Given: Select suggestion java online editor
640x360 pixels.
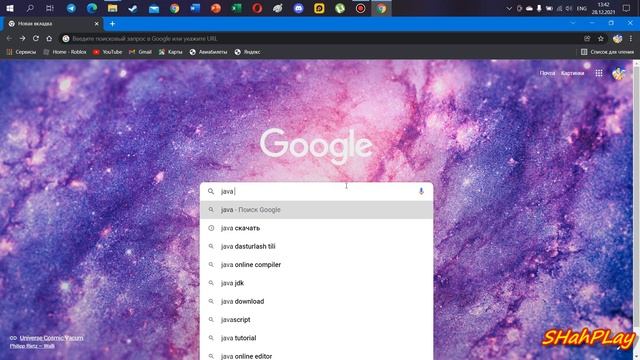Looking at the screenshot, I should [316, 355].
